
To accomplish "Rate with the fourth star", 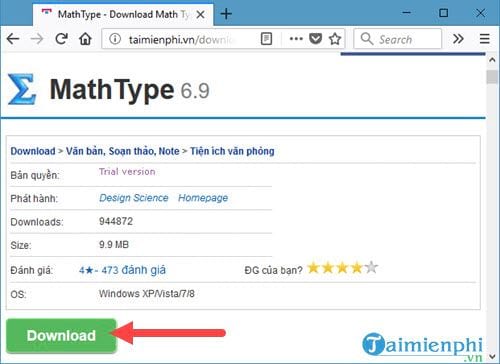I will point(356,267).
